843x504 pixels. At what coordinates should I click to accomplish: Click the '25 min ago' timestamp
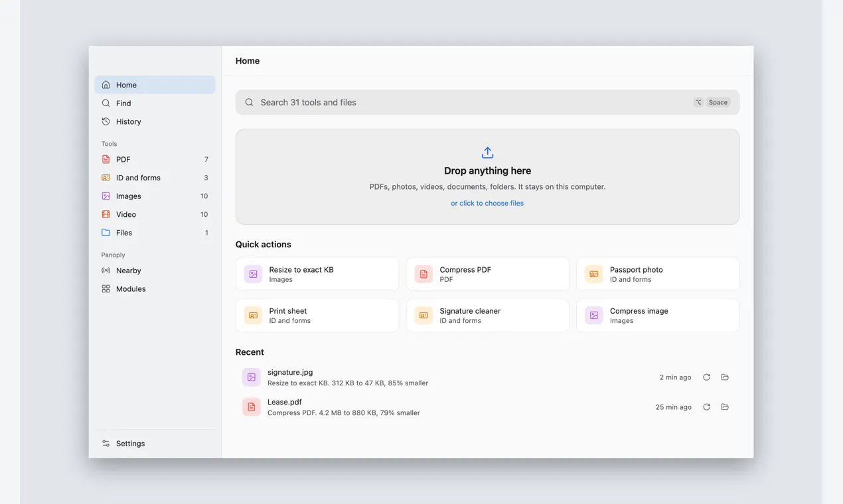tap(673, 407)
